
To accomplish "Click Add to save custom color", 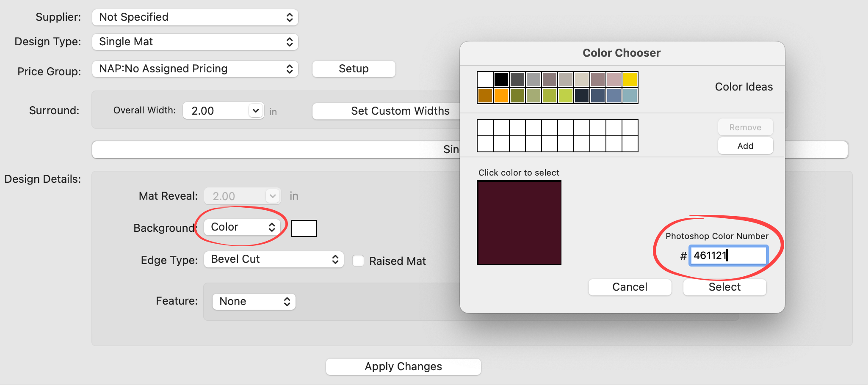I will click(x=745, y=146).
